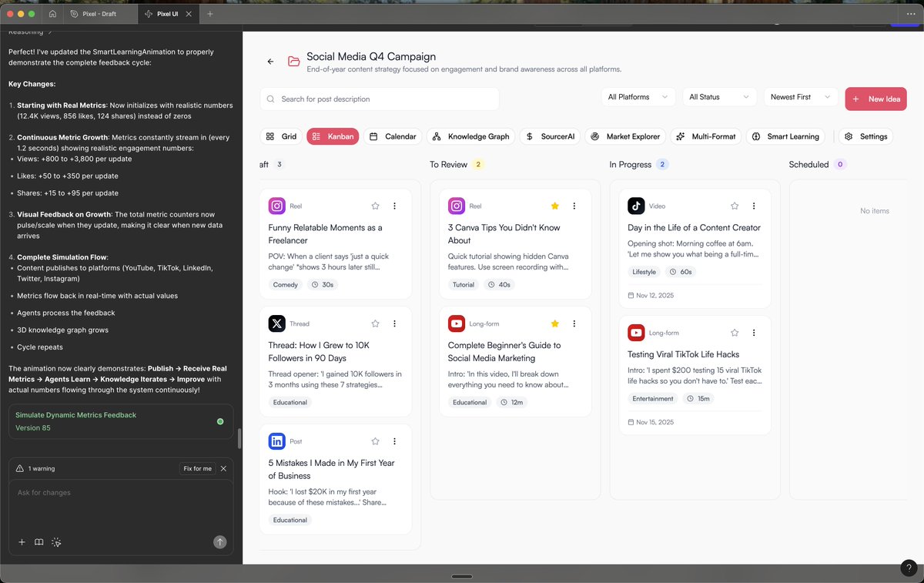Click the YouTube icon on Testing Viral TikTok card

click(x=636, y=333)
